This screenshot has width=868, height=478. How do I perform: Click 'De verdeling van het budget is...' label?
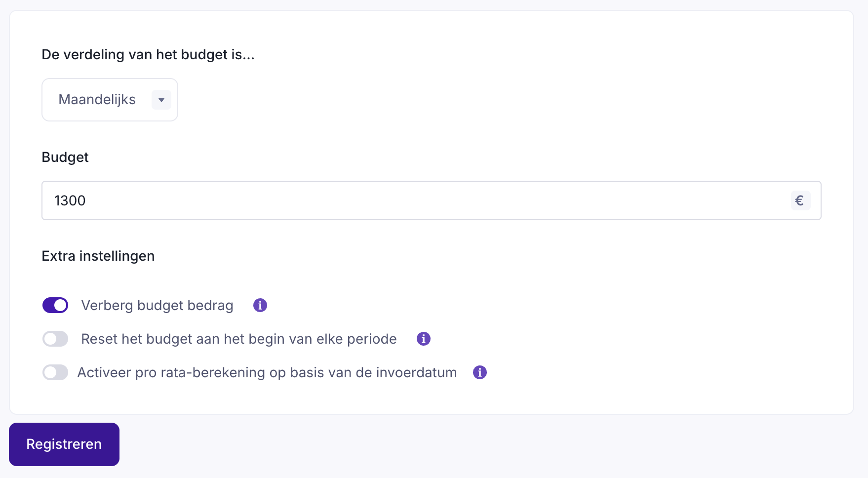click(x=148, y=54)
